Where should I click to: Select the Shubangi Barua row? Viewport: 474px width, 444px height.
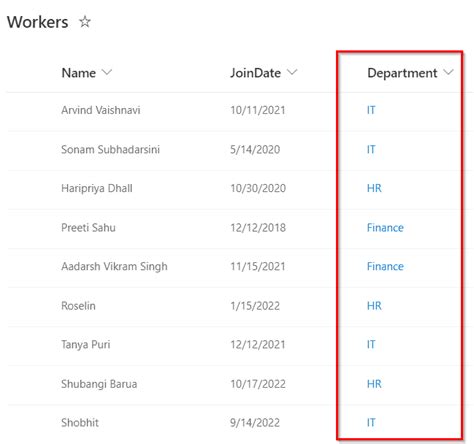240,385
